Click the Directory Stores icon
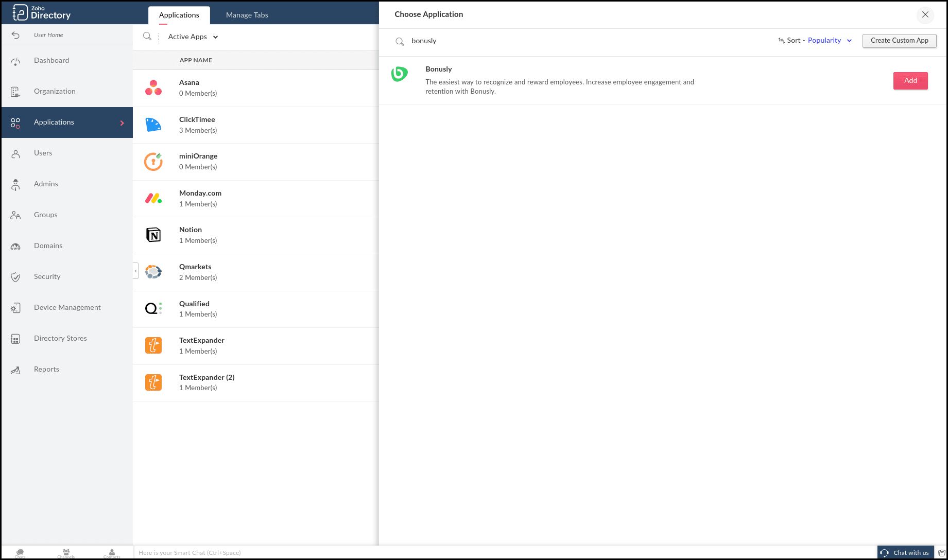Screen dimensions: 948x560 15,339
